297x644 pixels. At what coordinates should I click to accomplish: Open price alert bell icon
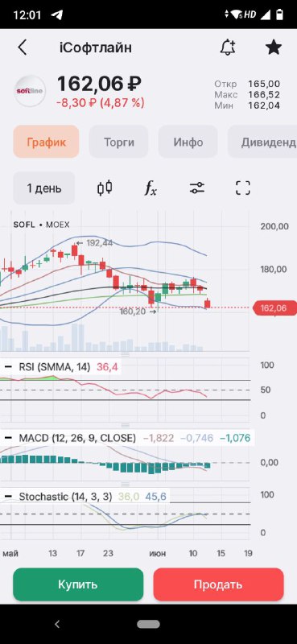228,47
